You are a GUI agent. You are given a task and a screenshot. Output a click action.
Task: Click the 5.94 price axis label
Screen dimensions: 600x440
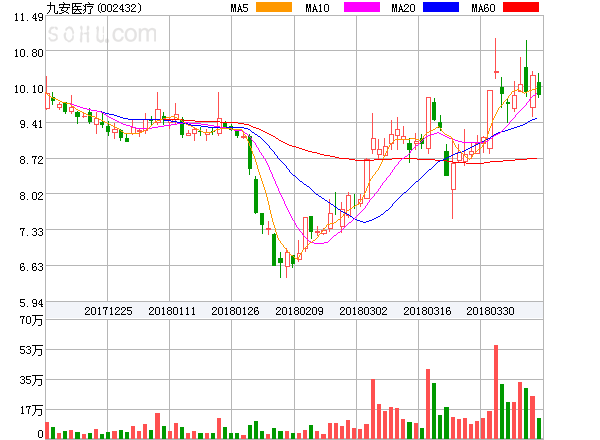[31, 303]
